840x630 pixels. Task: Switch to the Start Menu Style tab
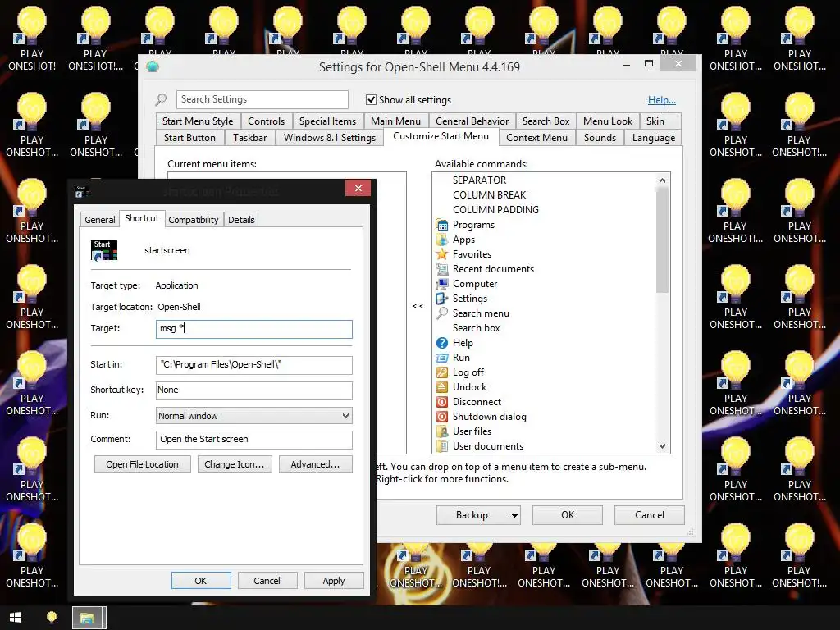(x=198, y=121)
